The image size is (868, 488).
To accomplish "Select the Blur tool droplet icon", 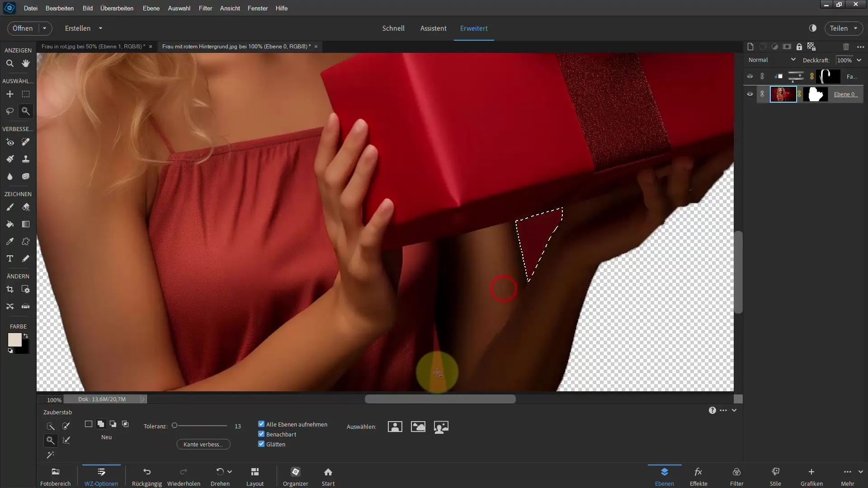I will (x=9, y=176).
